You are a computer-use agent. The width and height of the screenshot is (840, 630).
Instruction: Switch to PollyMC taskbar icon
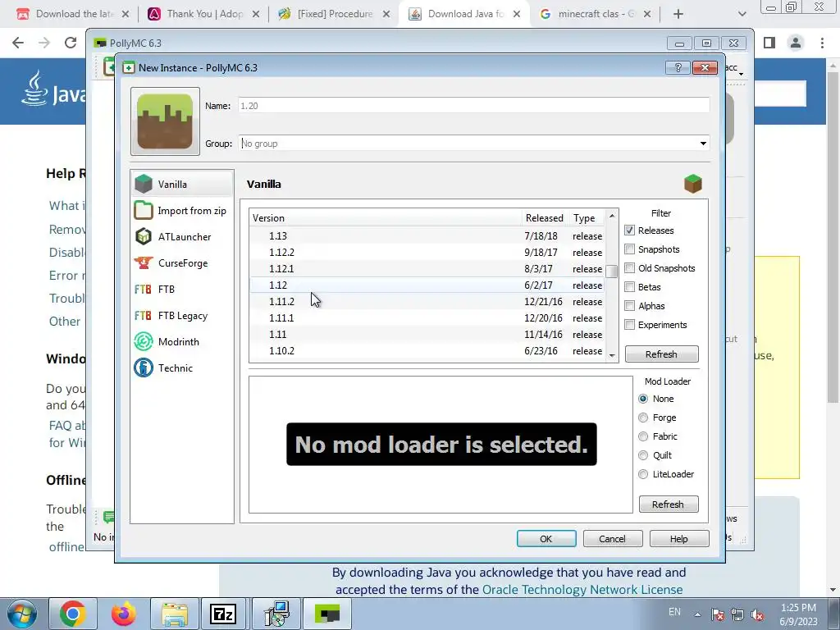(x=327, y=614)
